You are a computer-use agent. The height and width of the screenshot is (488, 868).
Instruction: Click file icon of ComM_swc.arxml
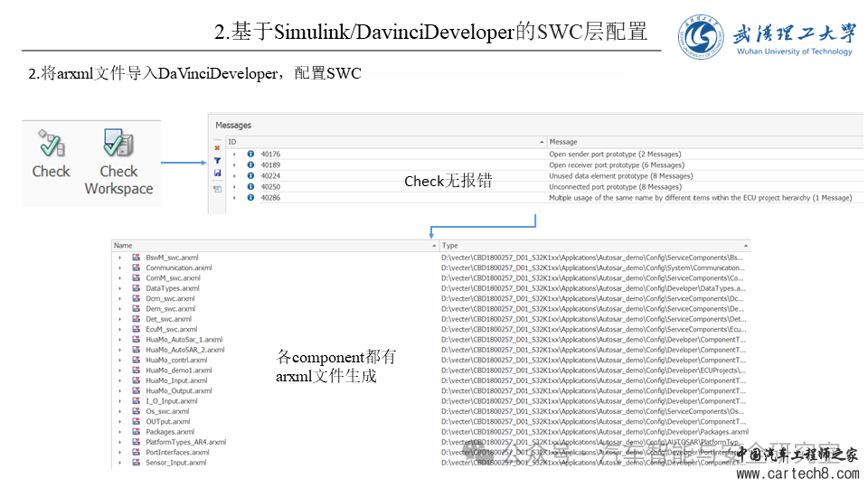click(136, 277)
